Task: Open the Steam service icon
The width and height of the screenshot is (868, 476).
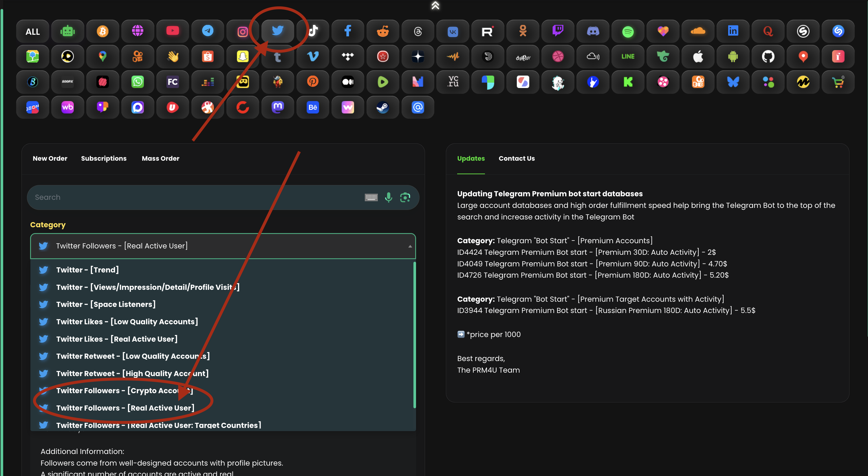Action: (383, 107)
